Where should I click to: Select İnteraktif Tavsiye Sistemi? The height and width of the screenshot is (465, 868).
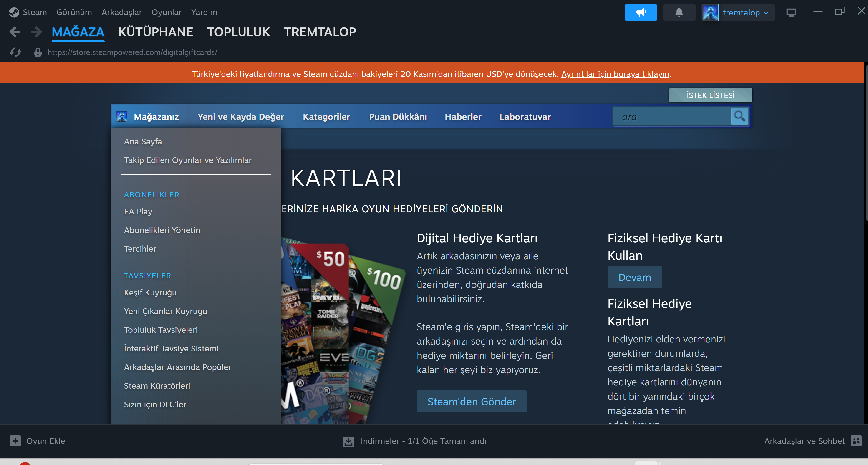point(171,348)
